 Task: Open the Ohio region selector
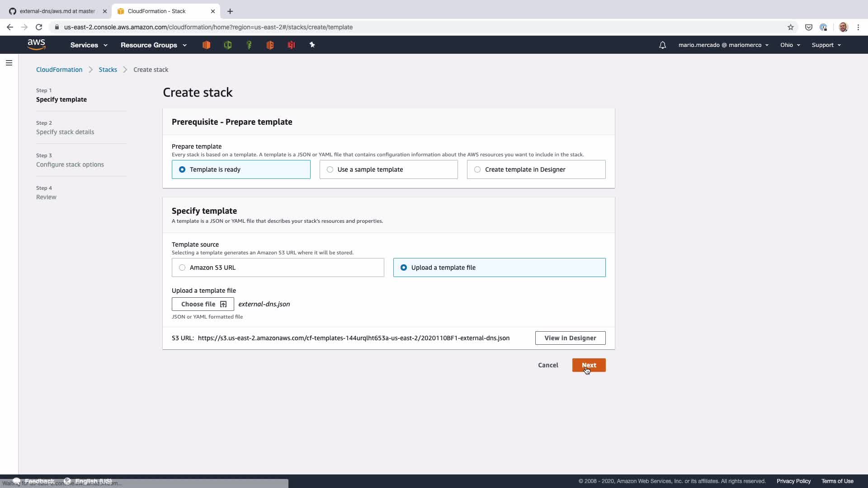790,45
